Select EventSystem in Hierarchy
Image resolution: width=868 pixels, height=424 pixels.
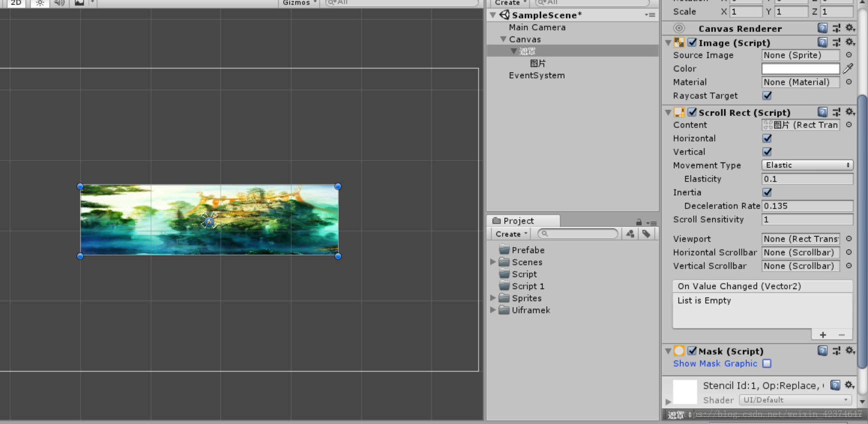(x=537, y=75)
